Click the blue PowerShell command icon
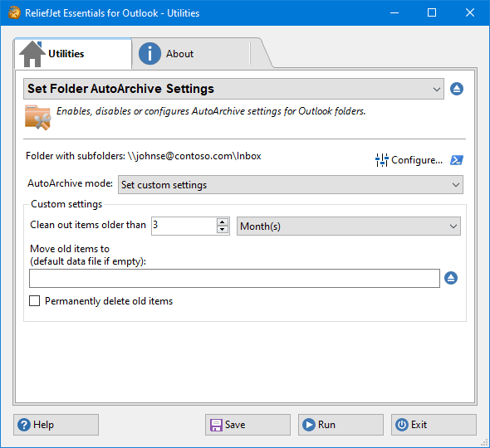 click(x=457, y=160)
